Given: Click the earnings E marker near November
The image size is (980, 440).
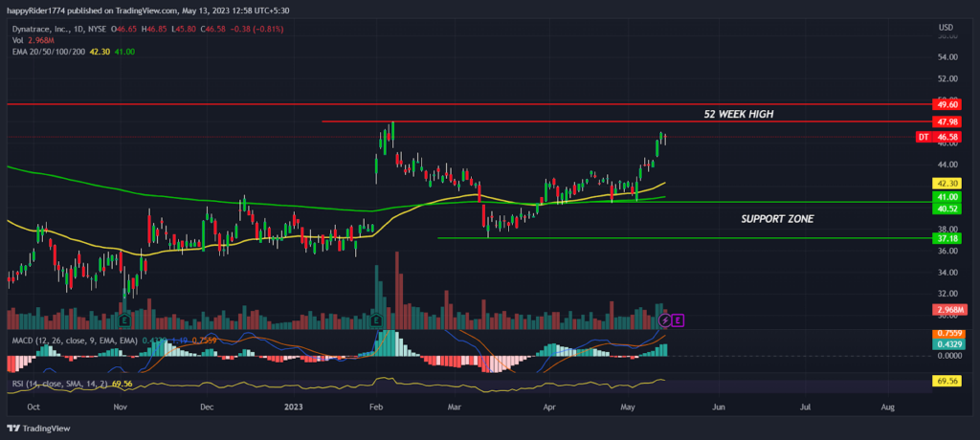Looking at the screenshot, I should pos(124,320).
